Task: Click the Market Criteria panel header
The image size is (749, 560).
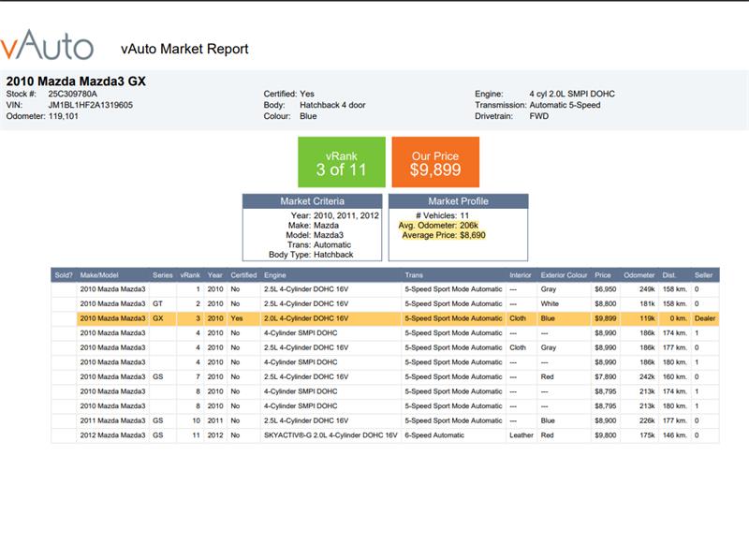Action: click(313, 201)
